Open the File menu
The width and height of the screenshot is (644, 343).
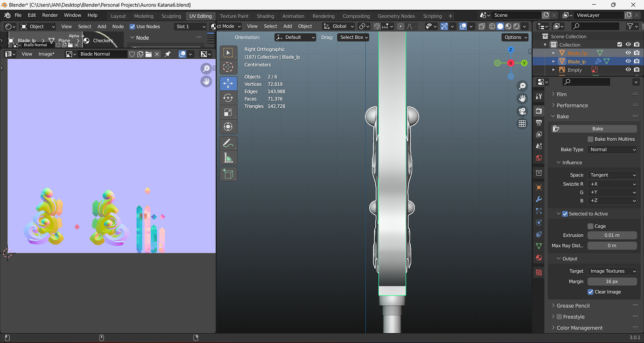point(18,15)
